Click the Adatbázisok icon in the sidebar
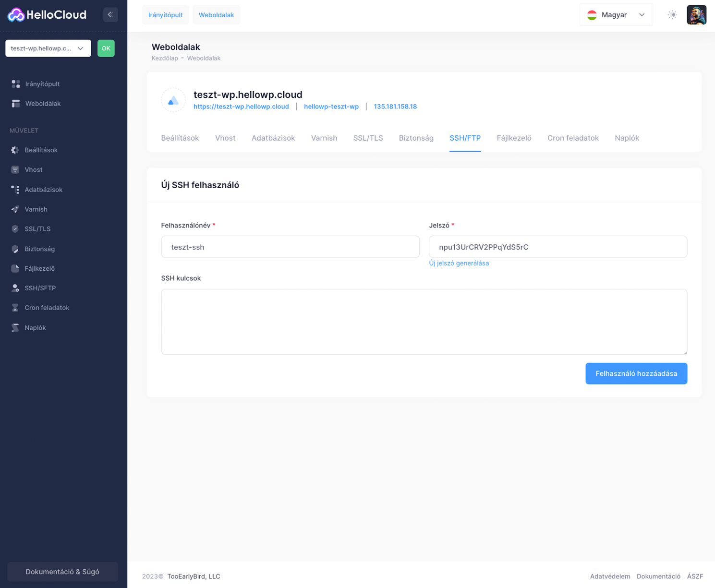 pyautogui.click(x=15, y=190)
